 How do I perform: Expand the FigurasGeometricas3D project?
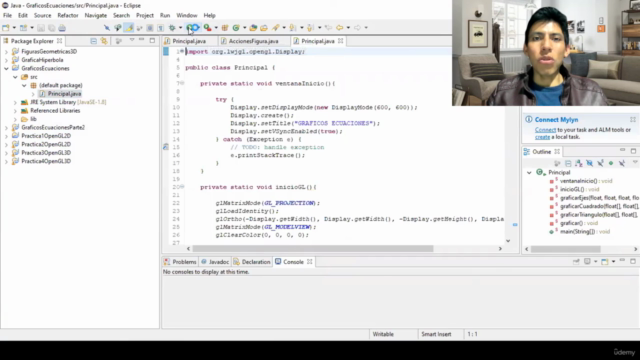tap(6, 51)
